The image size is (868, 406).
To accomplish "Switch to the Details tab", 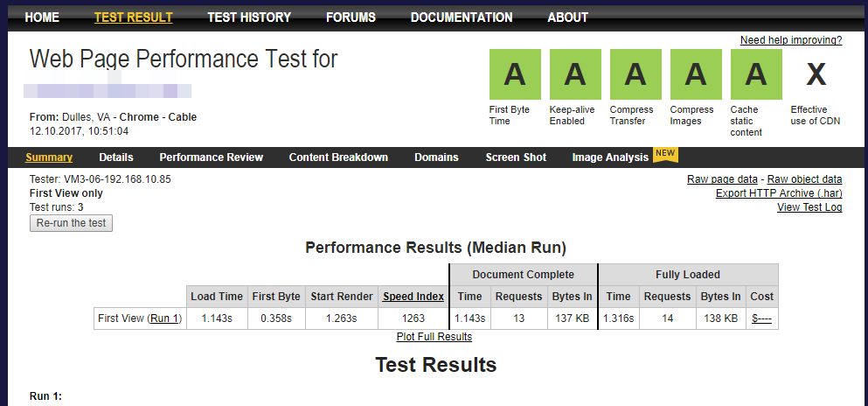I will [x=116, y=157].
